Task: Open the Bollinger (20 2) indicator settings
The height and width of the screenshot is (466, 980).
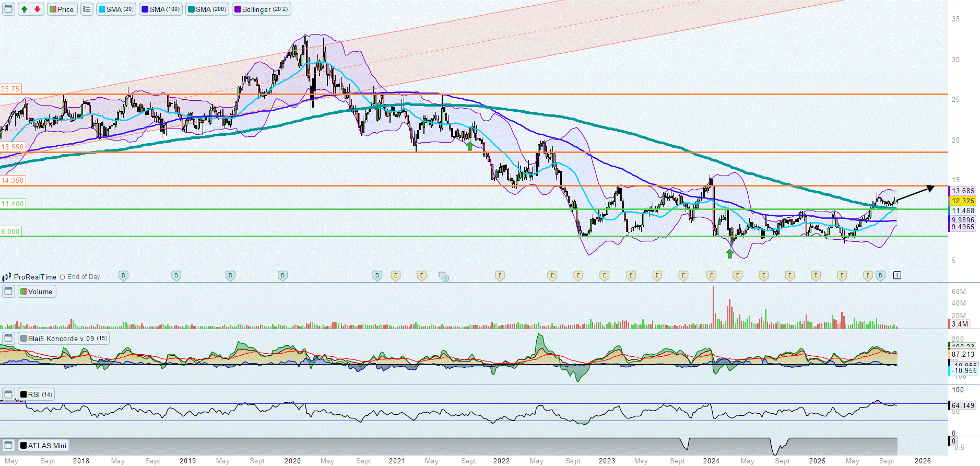Action: [x=262, y=9]
